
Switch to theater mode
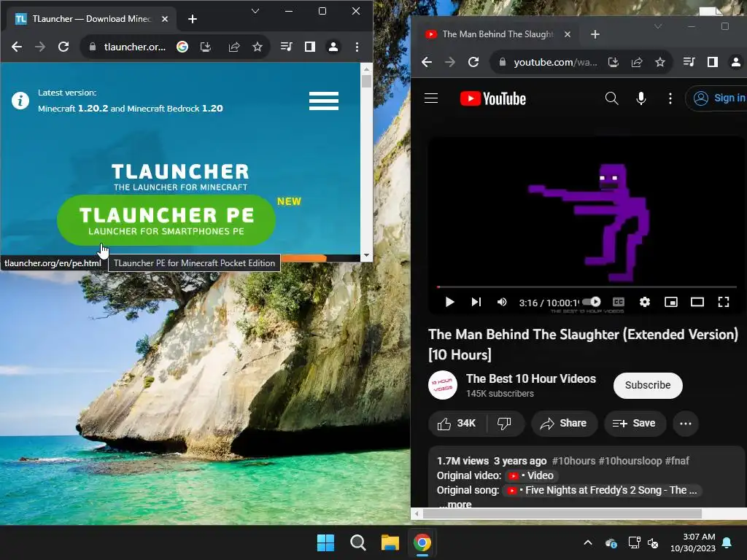click(x=697, y=302)
